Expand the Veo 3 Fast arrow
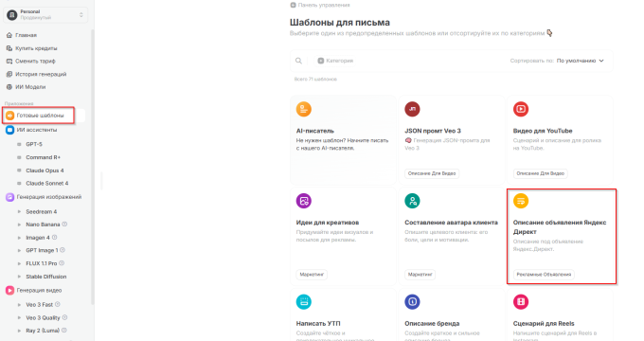The height and width of the screenshot is (341, 644). (x=19, y=305)
